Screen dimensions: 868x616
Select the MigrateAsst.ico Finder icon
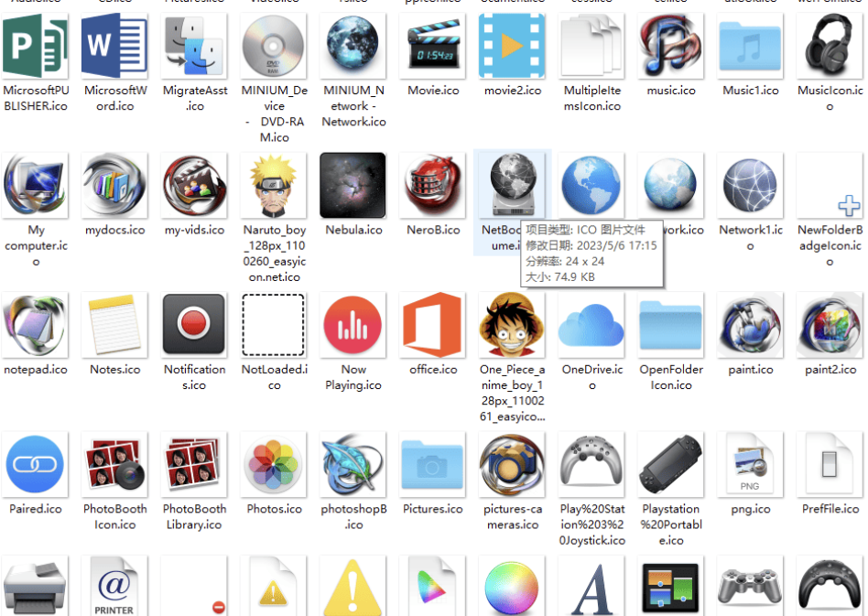coord(194,46)
